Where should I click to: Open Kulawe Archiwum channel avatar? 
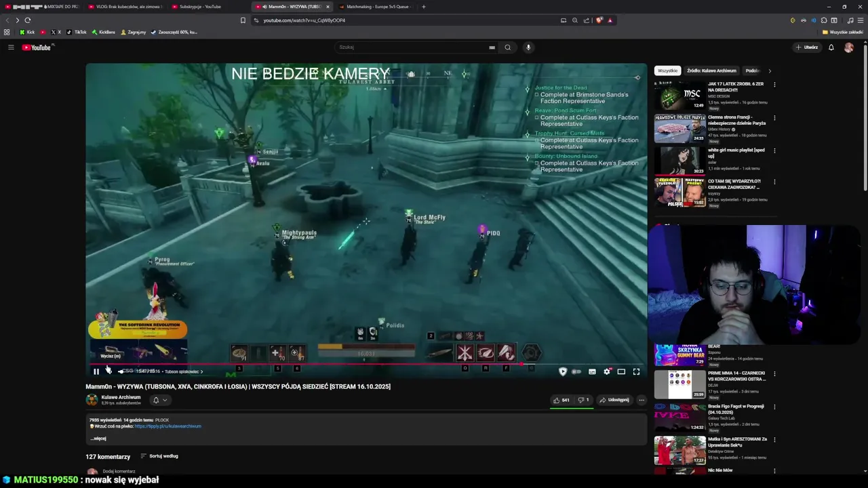92,400
